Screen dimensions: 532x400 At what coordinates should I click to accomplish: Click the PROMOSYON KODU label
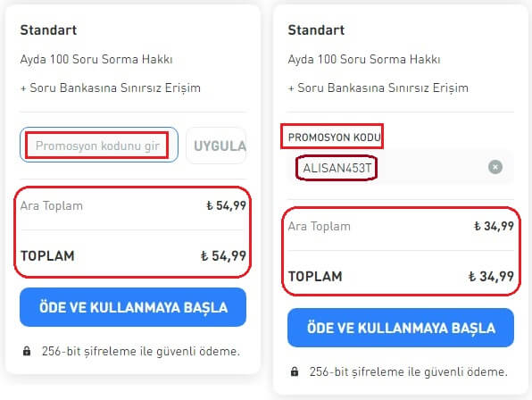[334, 137]
